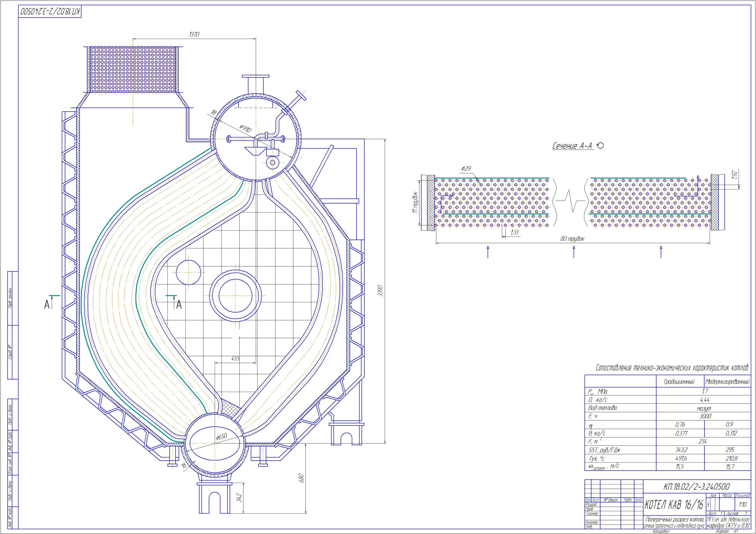Viewport: 756px width, 534px height.
Task: Click the '491,6' temperature value
Action: (x=681, y=458)
